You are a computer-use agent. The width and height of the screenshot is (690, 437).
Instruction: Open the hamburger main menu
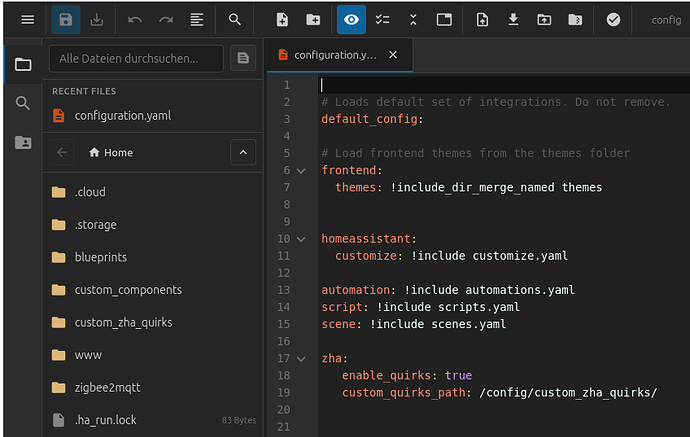click(27, 20)
